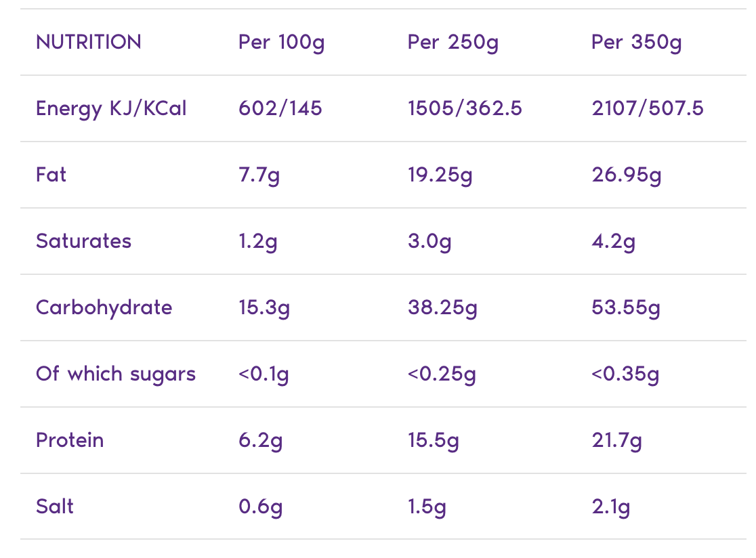The width and height of the screenshot is (756, 558).
Task: Click the Protein row label
Action: (70, 440)
